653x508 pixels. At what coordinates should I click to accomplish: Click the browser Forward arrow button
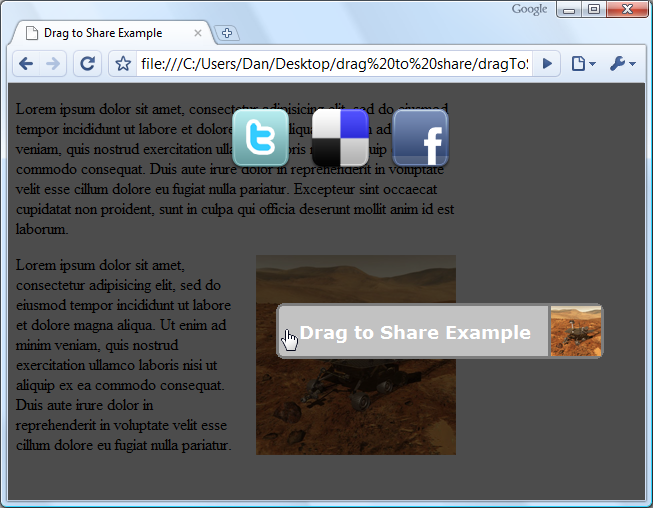tap(53, 64)
